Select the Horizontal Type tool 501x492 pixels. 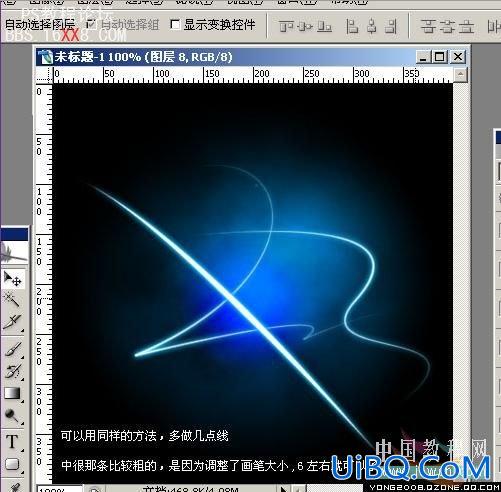[12, 442]
